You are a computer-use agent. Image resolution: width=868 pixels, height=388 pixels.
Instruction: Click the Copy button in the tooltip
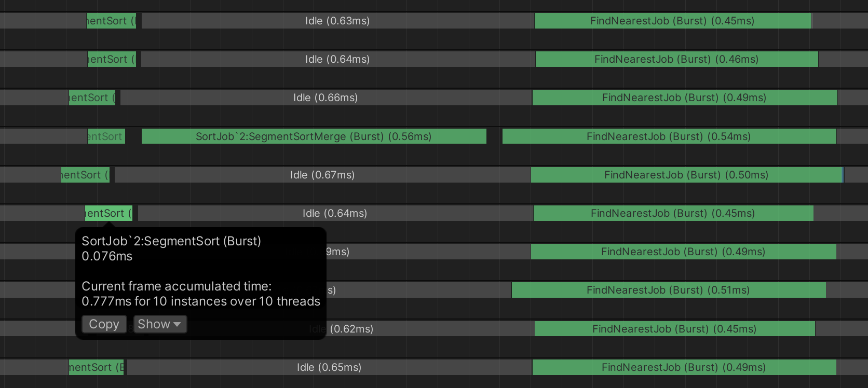(x=104, y=324)
